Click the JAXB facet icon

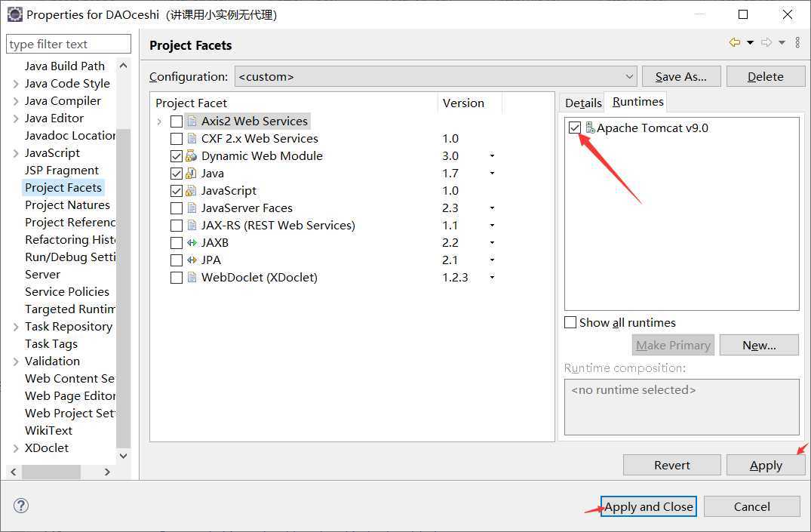[x=192, y=243]
